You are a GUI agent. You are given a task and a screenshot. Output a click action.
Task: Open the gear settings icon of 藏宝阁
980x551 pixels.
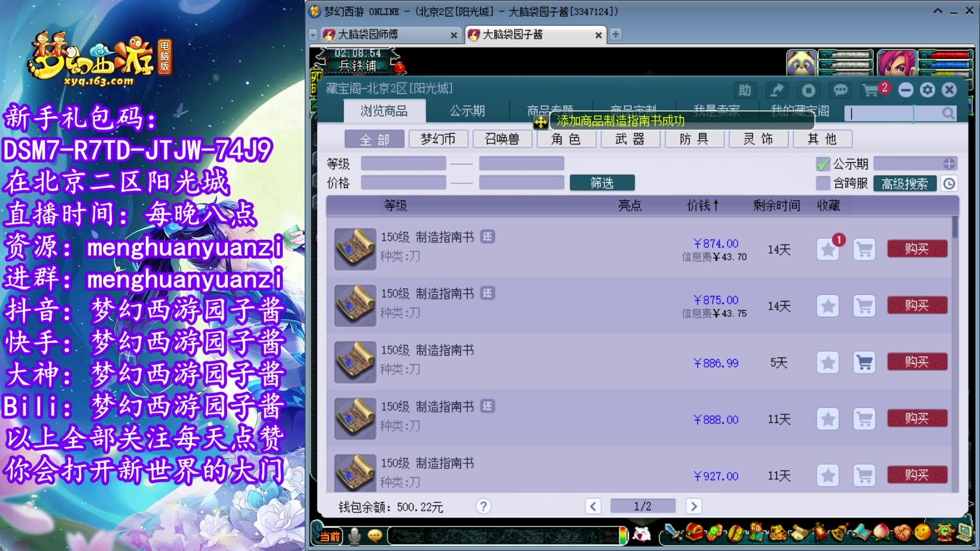[x=927, y=90]
